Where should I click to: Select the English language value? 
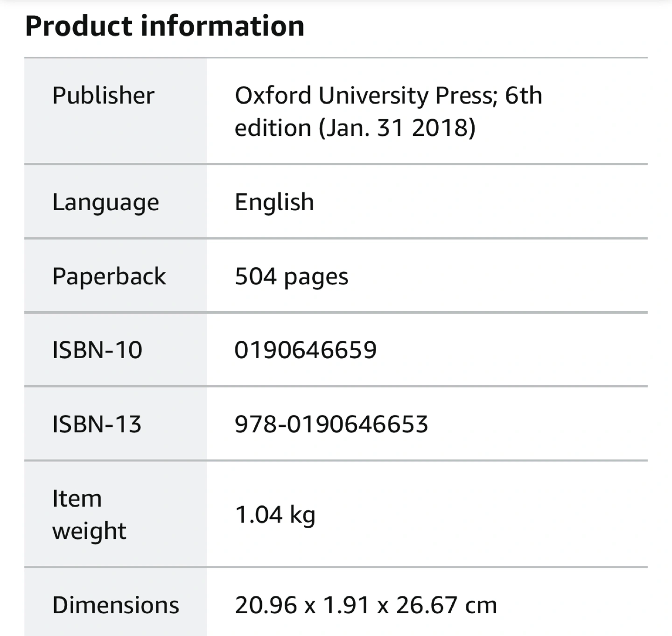pyautogui.click(x=274, y=202)
